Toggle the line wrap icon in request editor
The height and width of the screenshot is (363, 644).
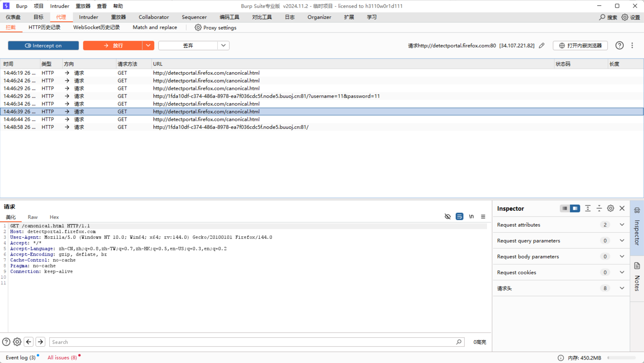click(459, 216)
